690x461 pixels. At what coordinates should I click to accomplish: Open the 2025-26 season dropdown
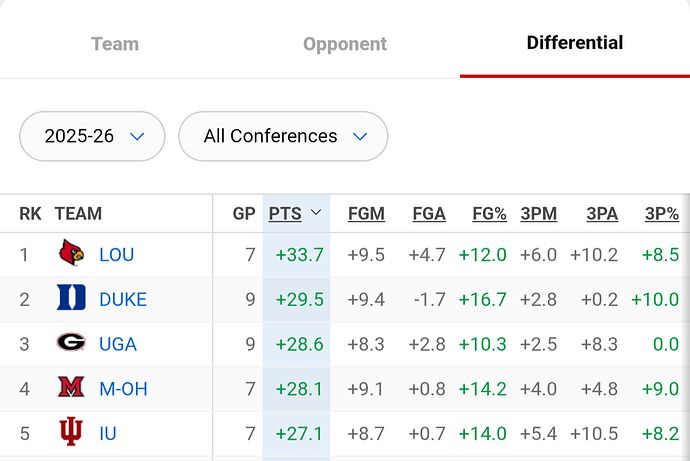pyautogui.click(x=92, y=136)
